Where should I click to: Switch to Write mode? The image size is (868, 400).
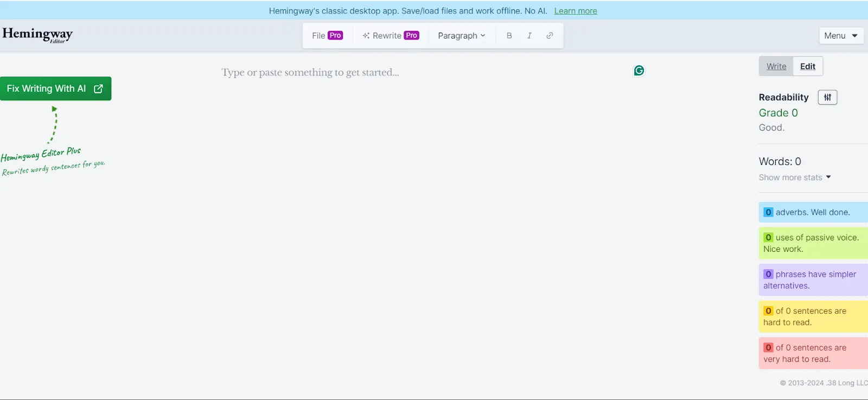[776, 66]
